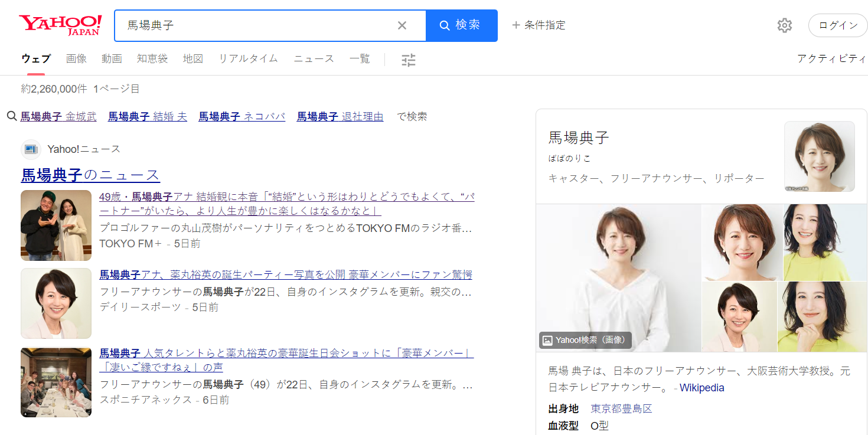Click the Yahoo!ニュース module icon
This screenshot has width=868, height=435.
tap(31, 149)
